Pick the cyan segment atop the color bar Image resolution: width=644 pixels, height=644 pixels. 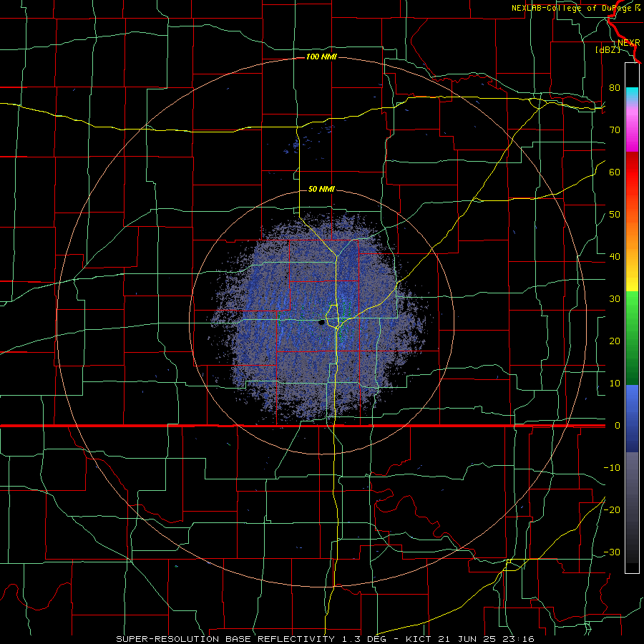pos(632,94)
